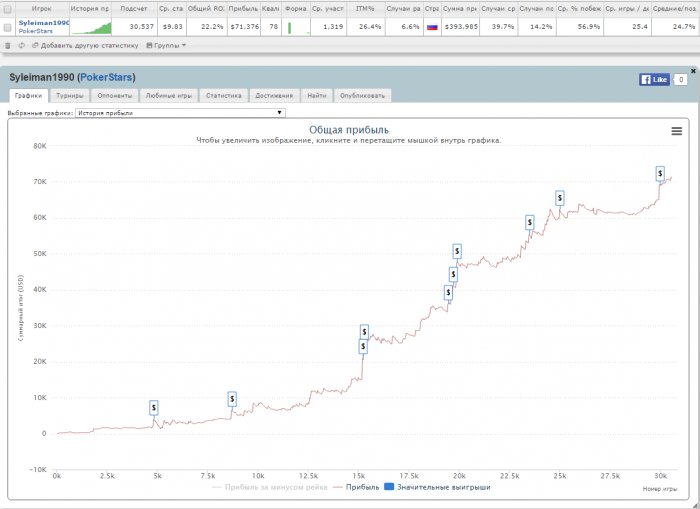Tick the select-all checkbox in table header
Viewport: 700px width, 509px height.
coord(8,8)
